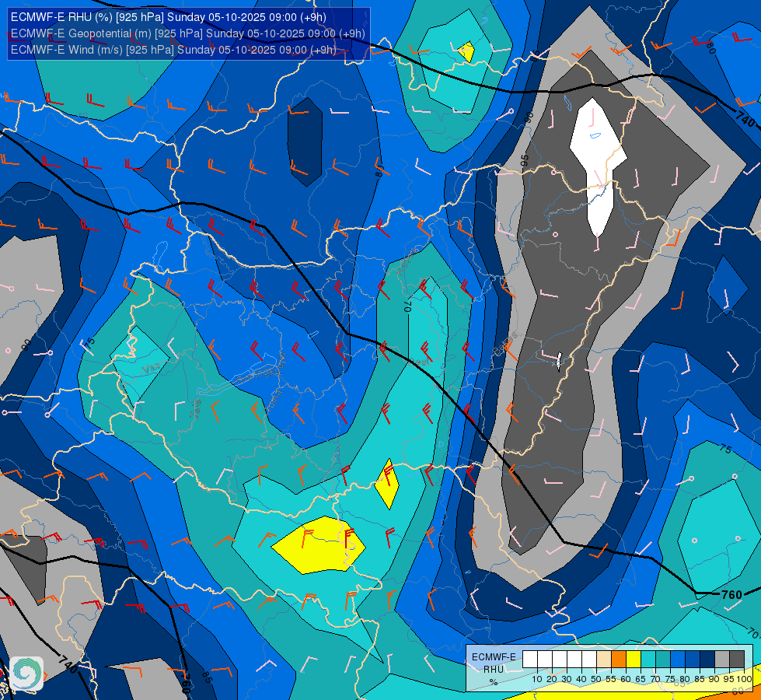Click the '95' humidity contour label
Image resolution: width=761 pixels, height=700 pixels.
[524, 160]
